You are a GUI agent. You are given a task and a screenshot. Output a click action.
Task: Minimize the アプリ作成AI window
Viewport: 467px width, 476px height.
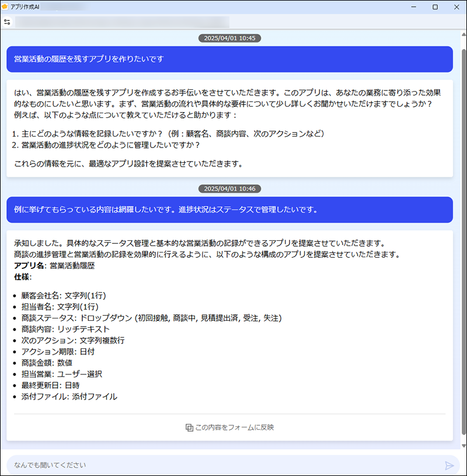click(413, 6)
